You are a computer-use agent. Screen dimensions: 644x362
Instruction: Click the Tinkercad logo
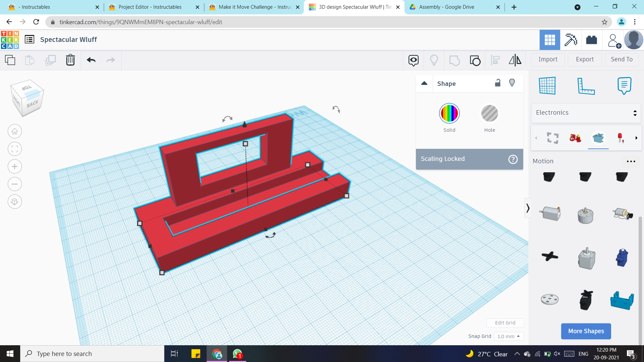[10, 40]
